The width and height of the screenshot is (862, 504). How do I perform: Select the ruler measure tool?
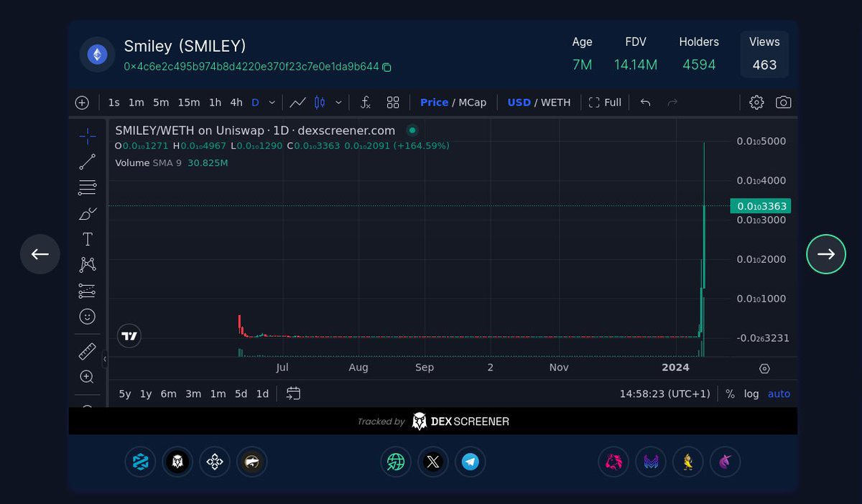88,351
